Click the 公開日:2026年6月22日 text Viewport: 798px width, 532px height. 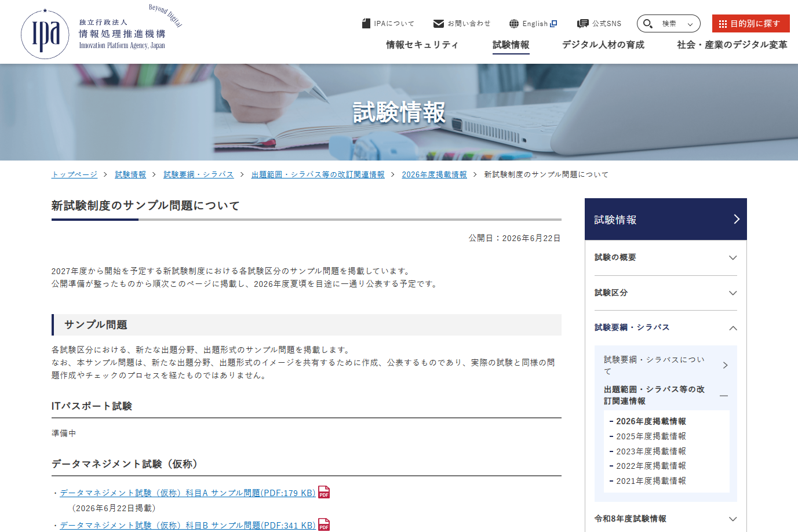[x=515, y=238]
